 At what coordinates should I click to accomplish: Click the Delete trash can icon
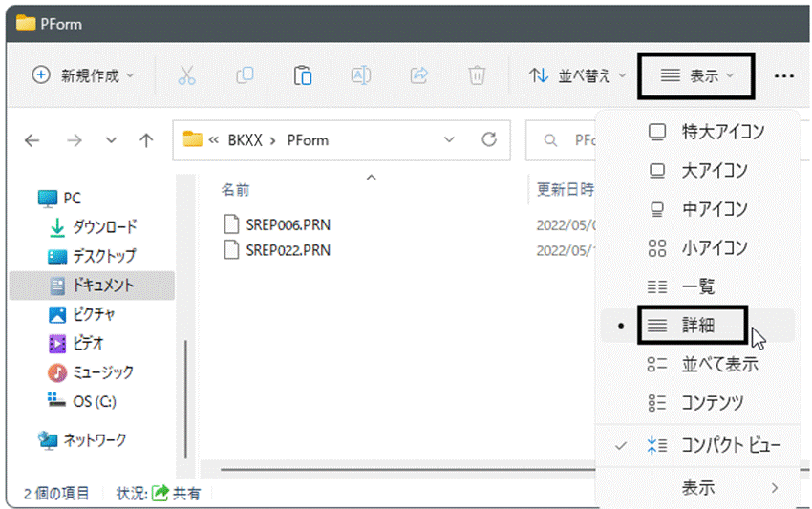(477, 75)
